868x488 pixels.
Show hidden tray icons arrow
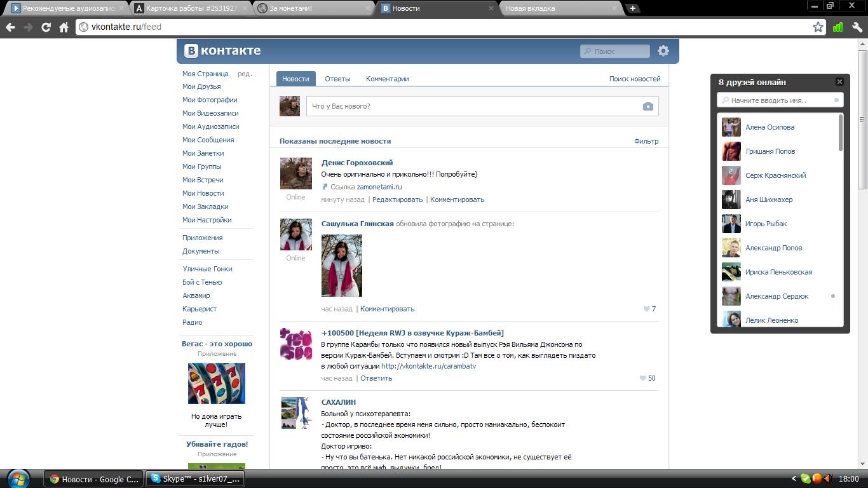794,479
